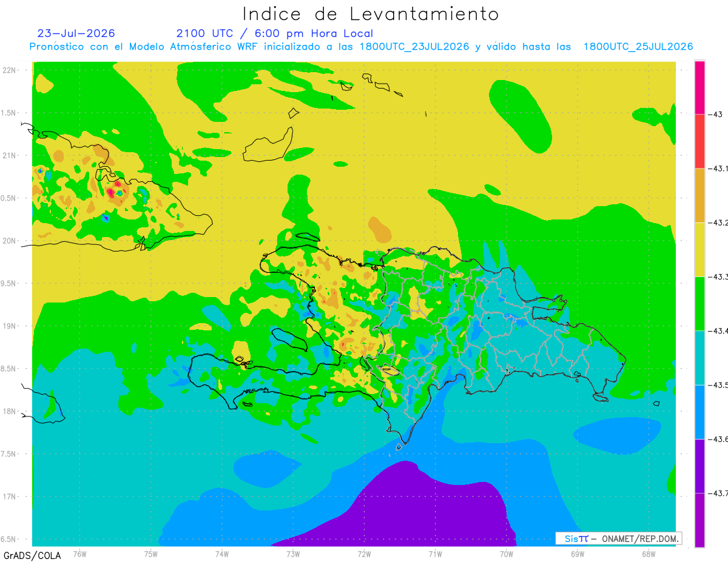Screen dimensions: 728x562
Task: Click the '-43.1' legend value
Action: pos(718,169)
